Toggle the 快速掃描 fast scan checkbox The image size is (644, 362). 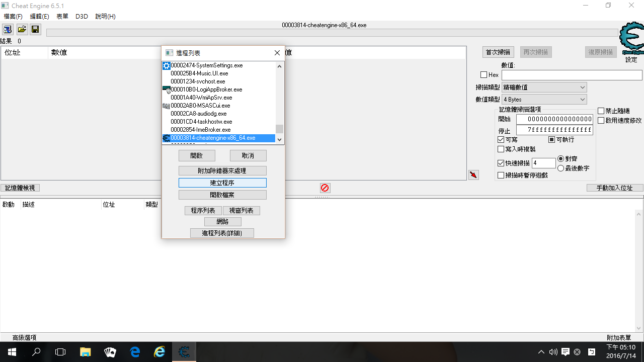501,163
